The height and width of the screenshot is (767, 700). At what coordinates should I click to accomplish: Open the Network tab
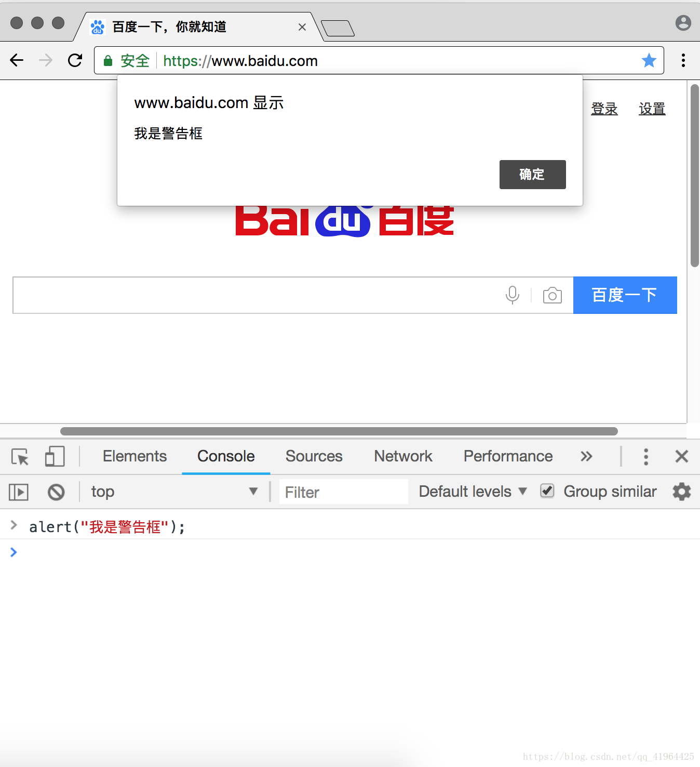(403, 456)
